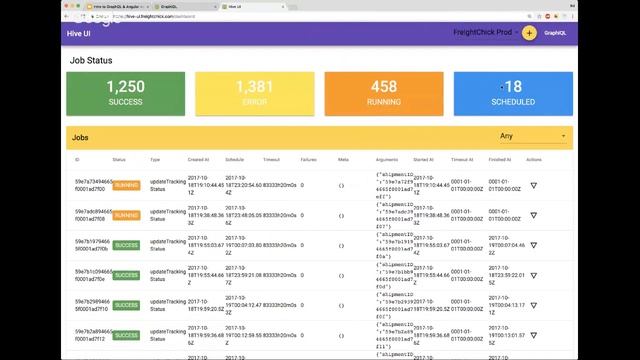Viewport: 640px width, 360px height.
Task: Click the Finished At column header
Action: pyautogui.click(x=500, y=160)
